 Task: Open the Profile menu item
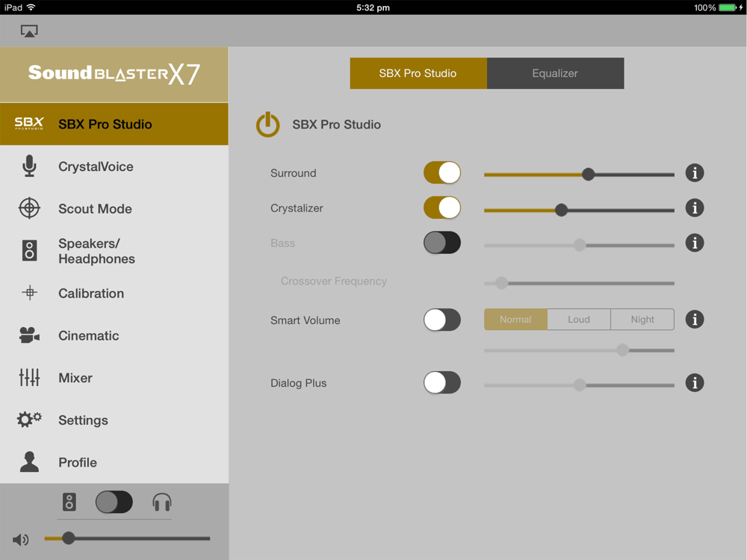pos(114,462)
